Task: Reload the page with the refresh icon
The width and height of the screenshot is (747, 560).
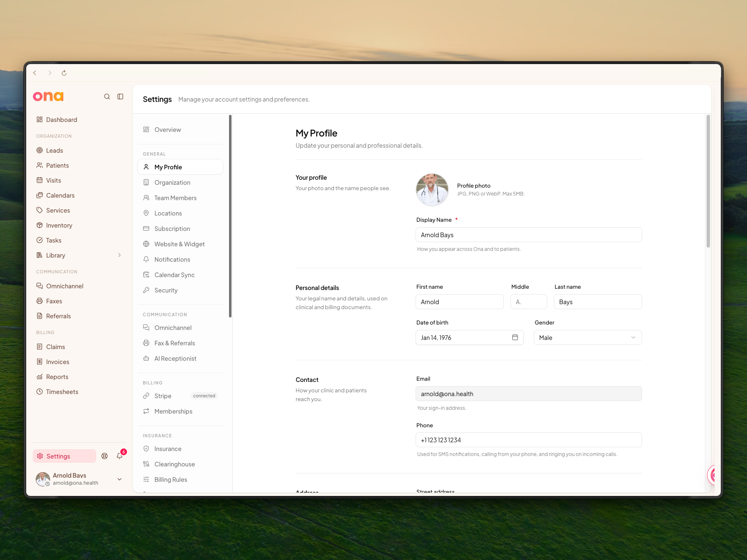Action: [64, 73]
